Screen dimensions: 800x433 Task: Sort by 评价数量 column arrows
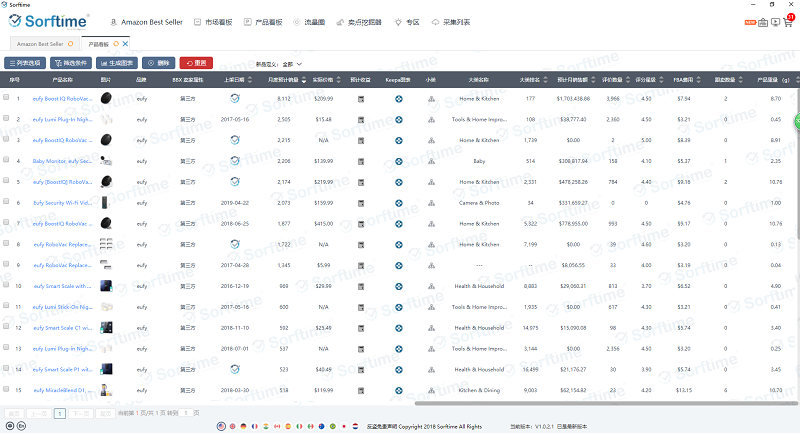628,80
